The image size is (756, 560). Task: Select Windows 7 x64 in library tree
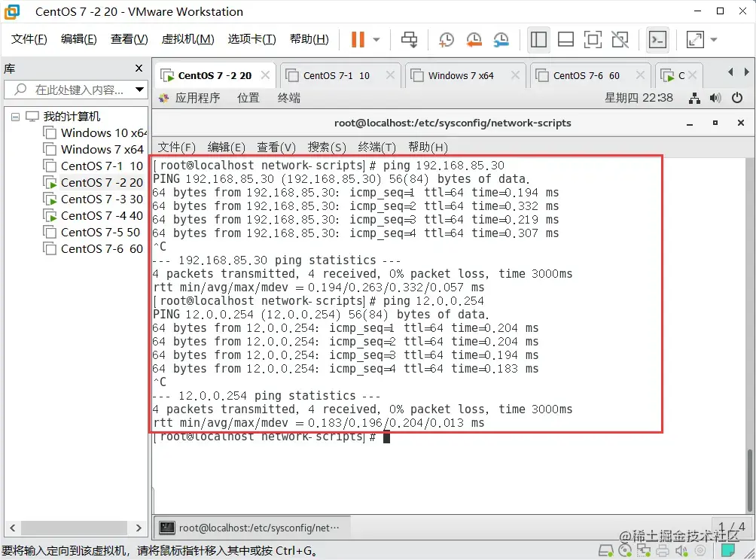tap(93, 149)
